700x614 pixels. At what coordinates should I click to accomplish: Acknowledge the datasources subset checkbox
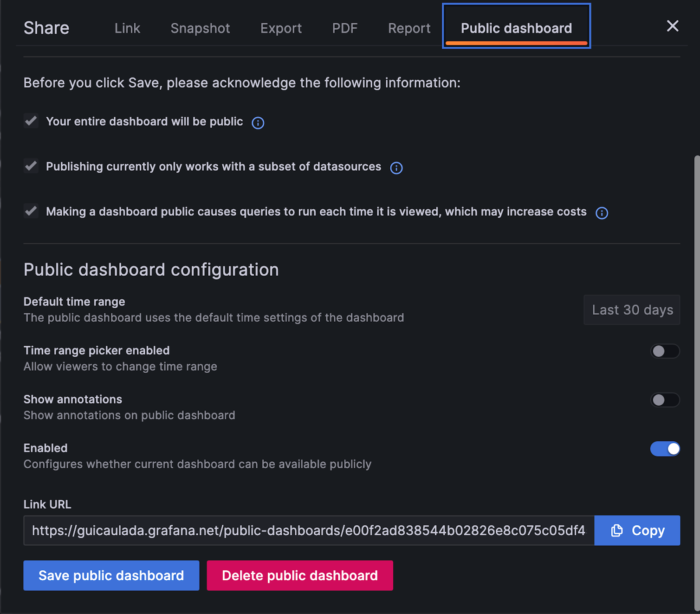(31, 166)
